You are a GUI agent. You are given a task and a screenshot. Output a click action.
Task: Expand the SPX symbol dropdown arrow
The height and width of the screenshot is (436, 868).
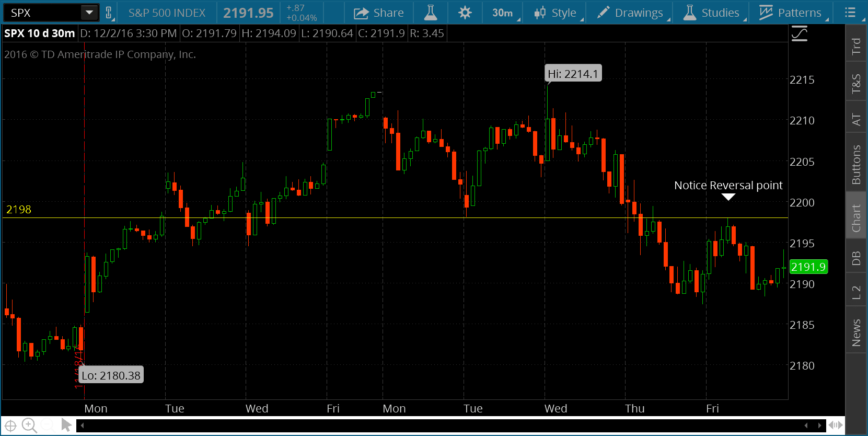tap(89, 13)
